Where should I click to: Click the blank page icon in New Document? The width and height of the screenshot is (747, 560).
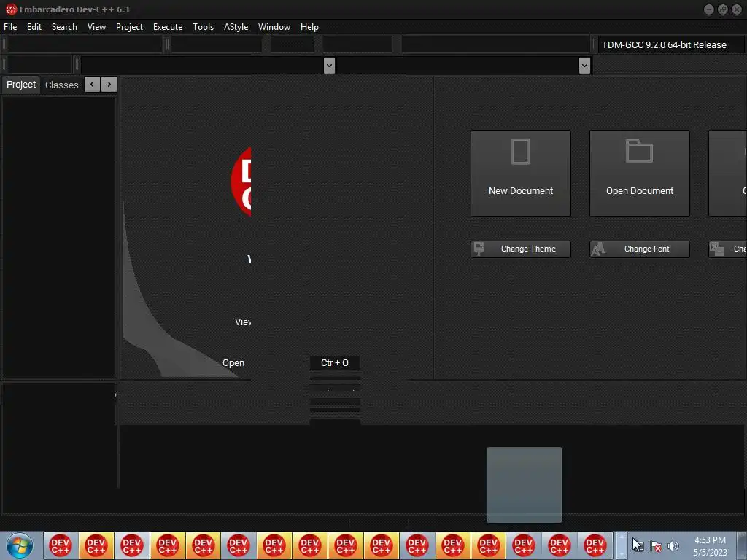point(520,152)
